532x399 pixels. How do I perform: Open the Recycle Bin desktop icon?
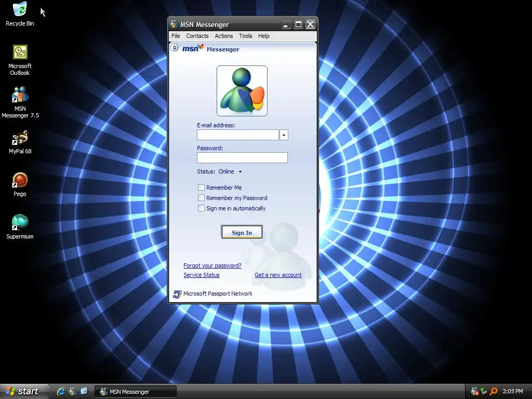point(20,14)
